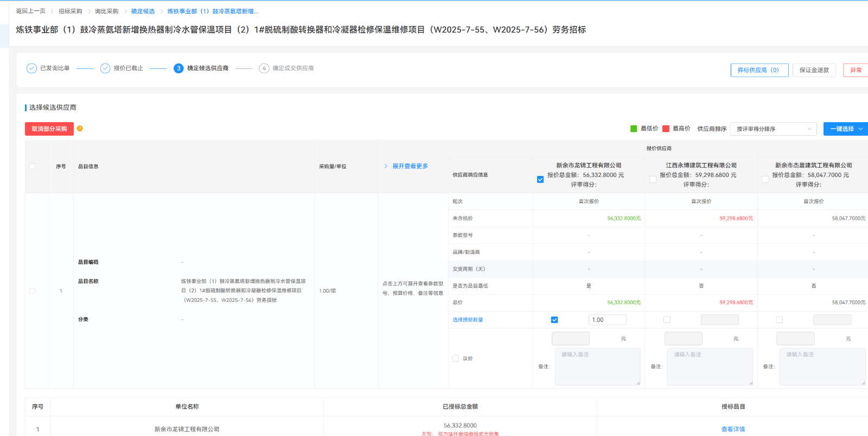The width and height of the screenshot is (868, 436).
Task: Click 供应商排序 label
Action: [x=712, y=129]
